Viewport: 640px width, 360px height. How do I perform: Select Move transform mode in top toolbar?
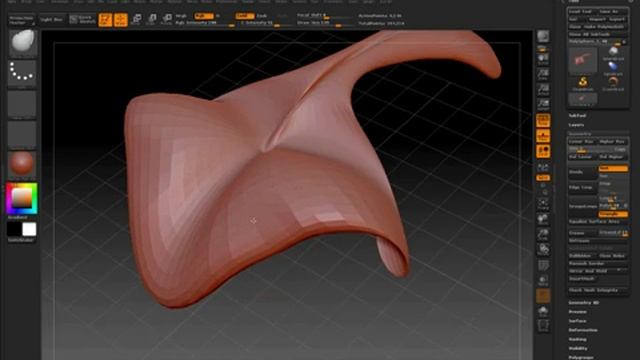click(x=137, y=20)
